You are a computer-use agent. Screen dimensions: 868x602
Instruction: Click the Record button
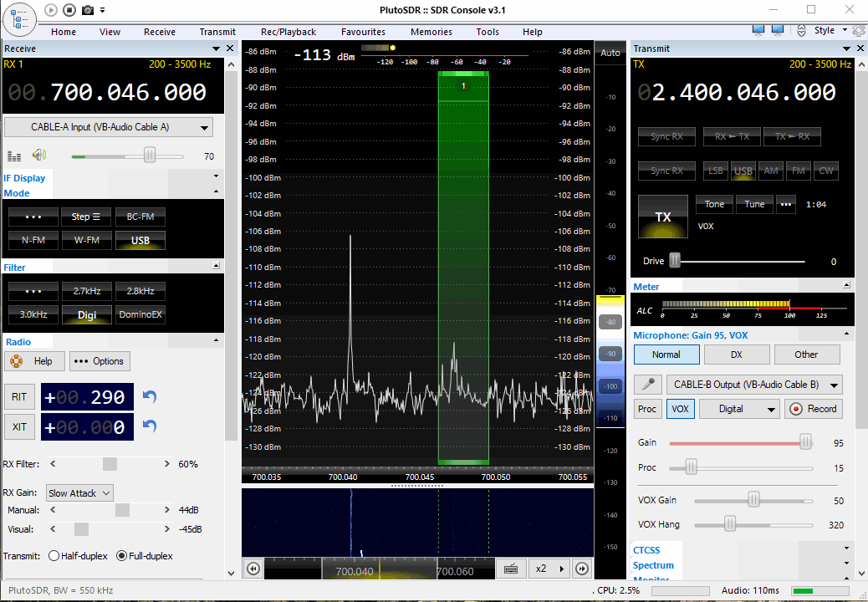tap(813, 409)
